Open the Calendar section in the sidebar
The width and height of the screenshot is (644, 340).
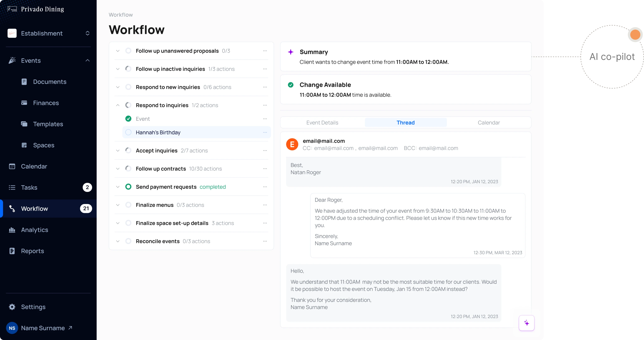tap(34, 166)
